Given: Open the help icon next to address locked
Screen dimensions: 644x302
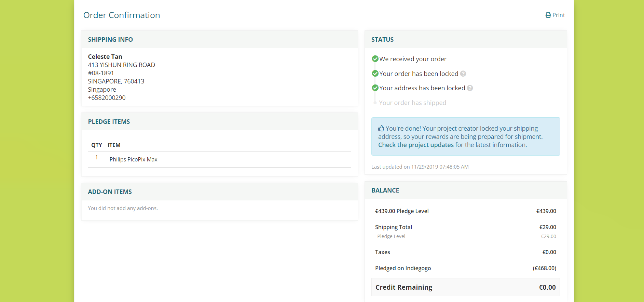Looking at the screenshot, I should click(x=470, y=88).
